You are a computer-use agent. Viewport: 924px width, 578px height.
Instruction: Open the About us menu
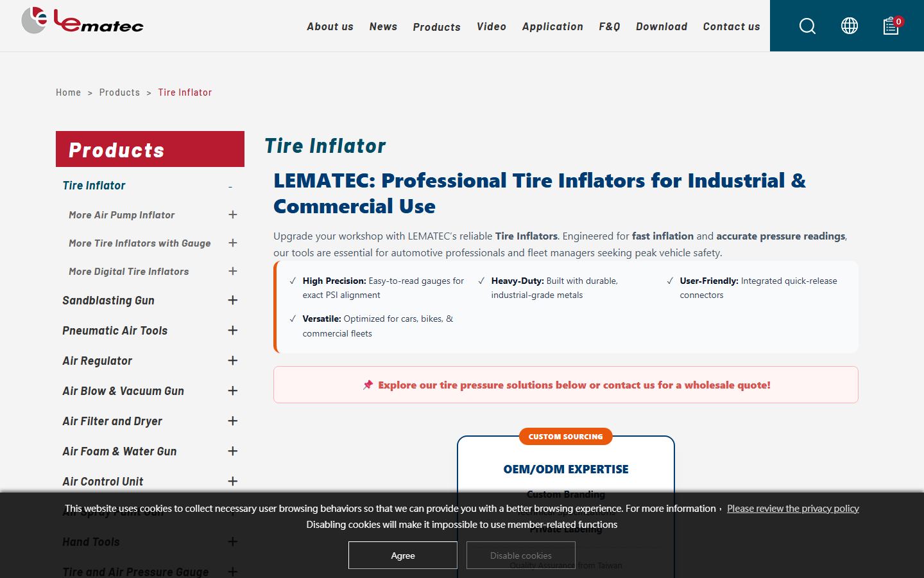(330, 26)
